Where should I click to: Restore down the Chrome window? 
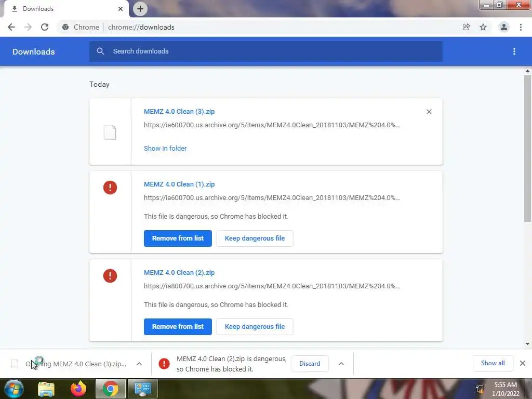tap(499, 5)
